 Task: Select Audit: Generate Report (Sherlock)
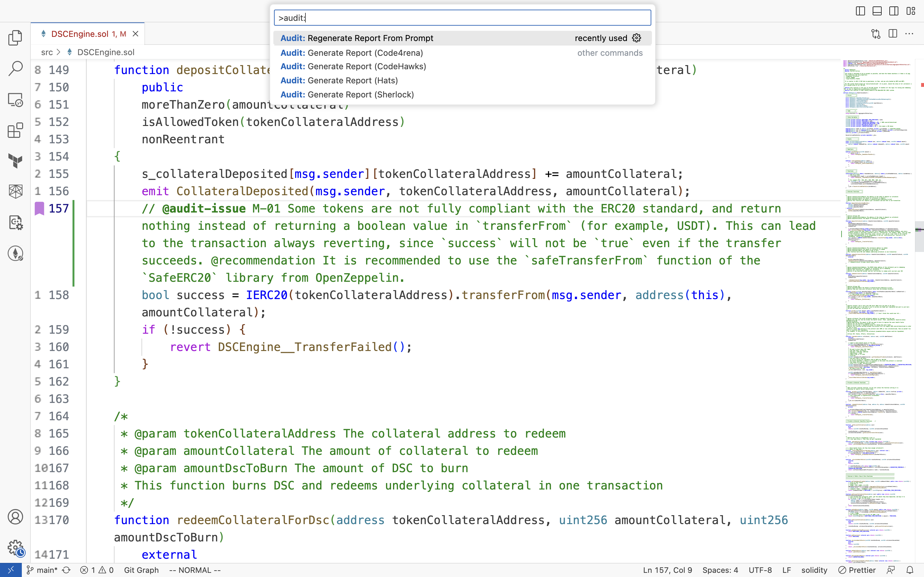pyautogui.click(x=346, y=94)
